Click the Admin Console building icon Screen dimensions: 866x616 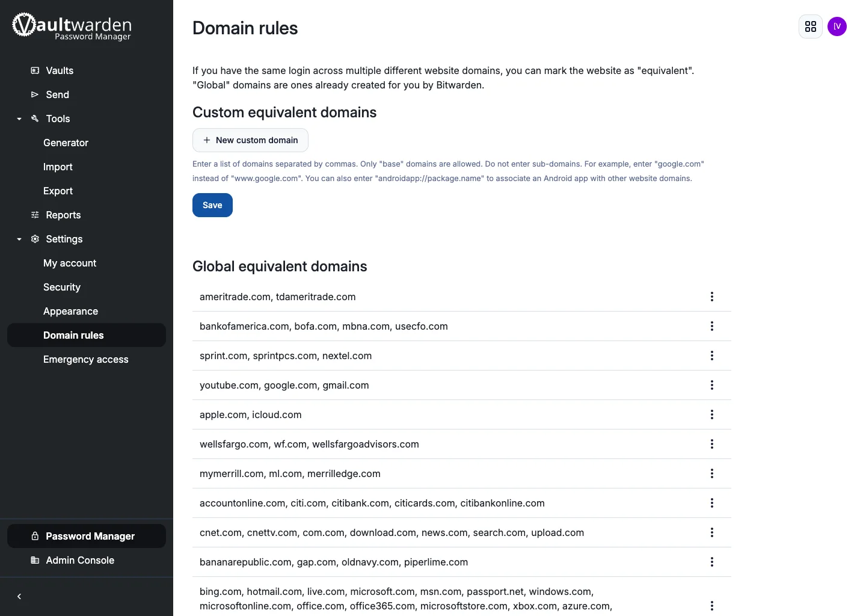click(35, 560)
